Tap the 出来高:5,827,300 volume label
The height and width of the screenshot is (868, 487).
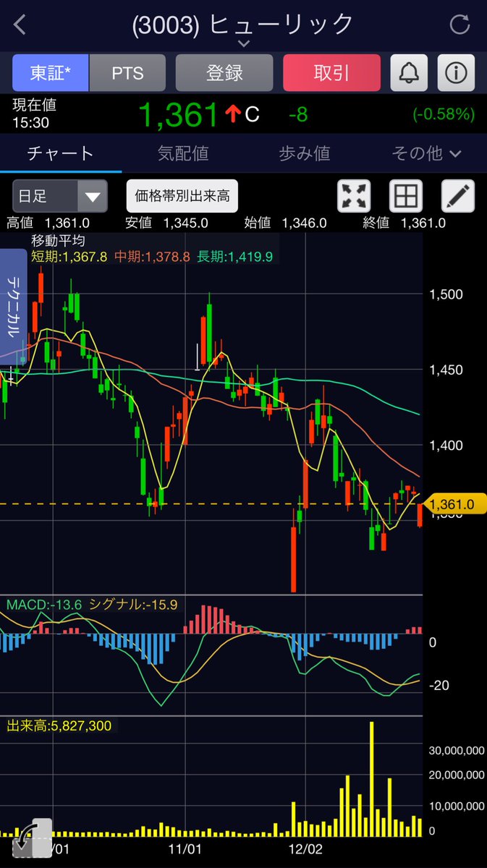point(59,725)
